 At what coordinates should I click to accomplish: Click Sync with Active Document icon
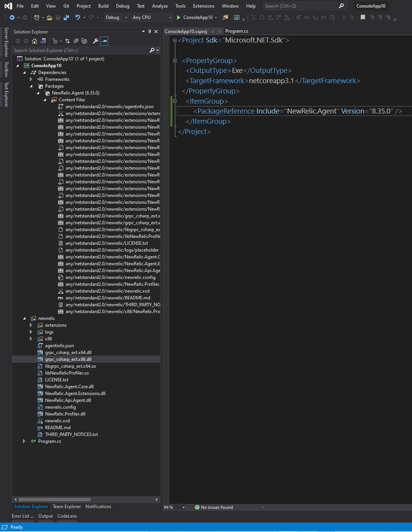pos(68,41)
